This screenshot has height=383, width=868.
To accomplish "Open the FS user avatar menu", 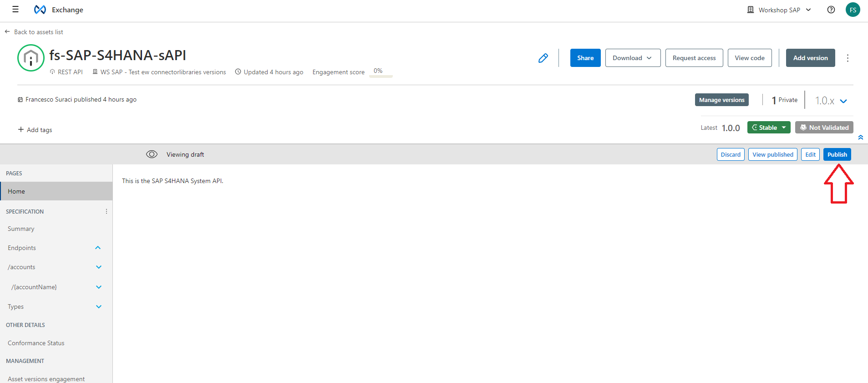I will 853,10.
